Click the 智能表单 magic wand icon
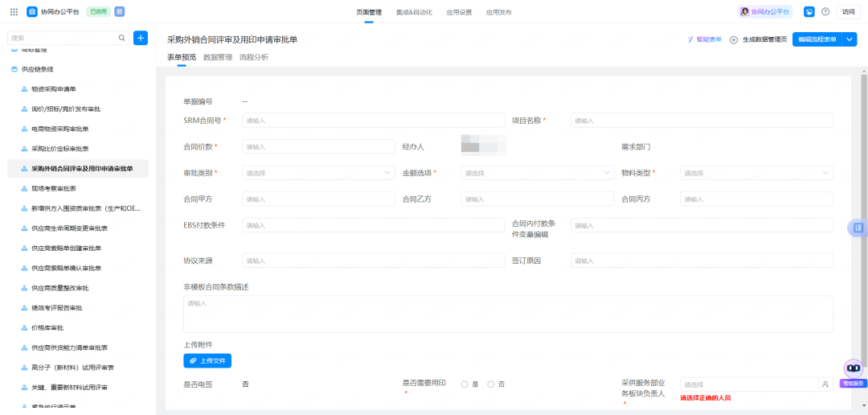 [690, 39]
